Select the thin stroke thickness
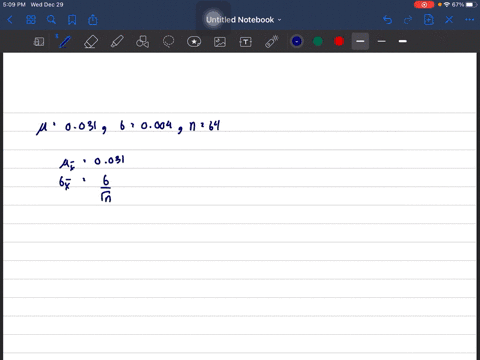This screenshot has width=480, height=360. (x=382, y=41)
